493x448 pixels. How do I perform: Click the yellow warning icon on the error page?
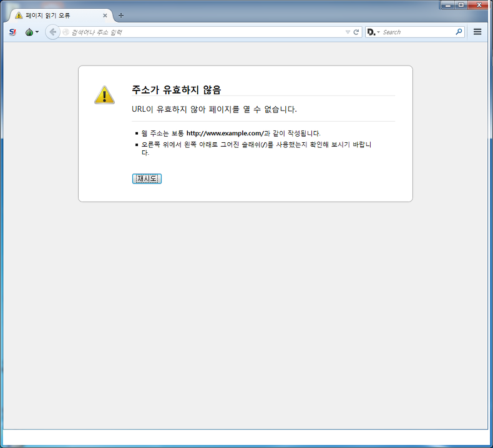(104, 95)
